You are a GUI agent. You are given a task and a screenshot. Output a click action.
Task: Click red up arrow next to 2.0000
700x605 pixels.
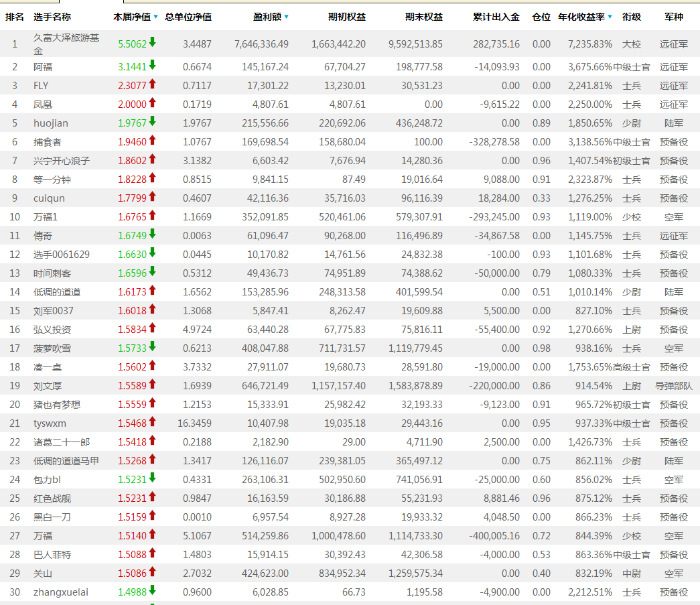click(152, 103)
